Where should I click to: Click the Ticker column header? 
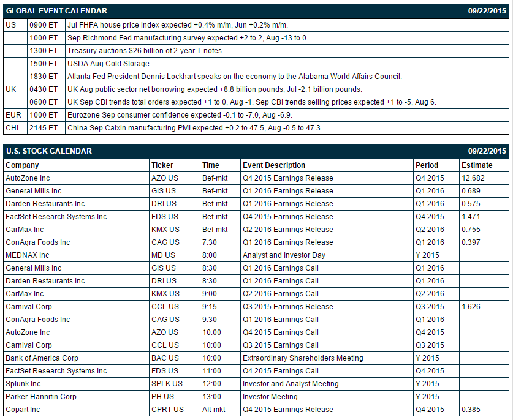[x=162, y=165]
